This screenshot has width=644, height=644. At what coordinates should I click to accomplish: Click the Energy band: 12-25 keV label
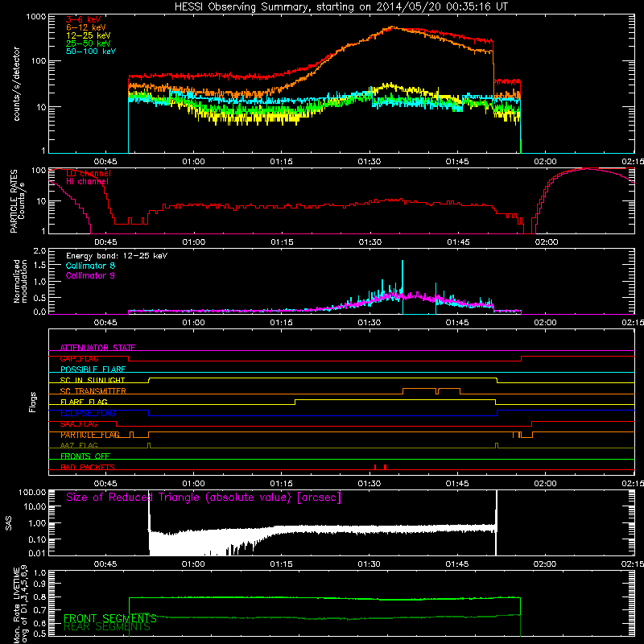click(117, 256)
